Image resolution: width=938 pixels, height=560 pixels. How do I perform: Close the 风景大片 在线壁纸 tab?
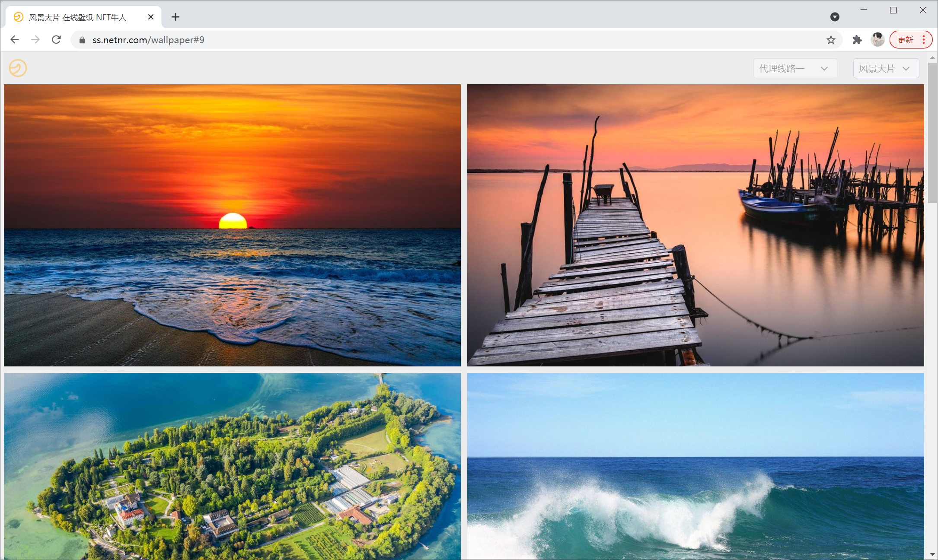tap(150, 17)
